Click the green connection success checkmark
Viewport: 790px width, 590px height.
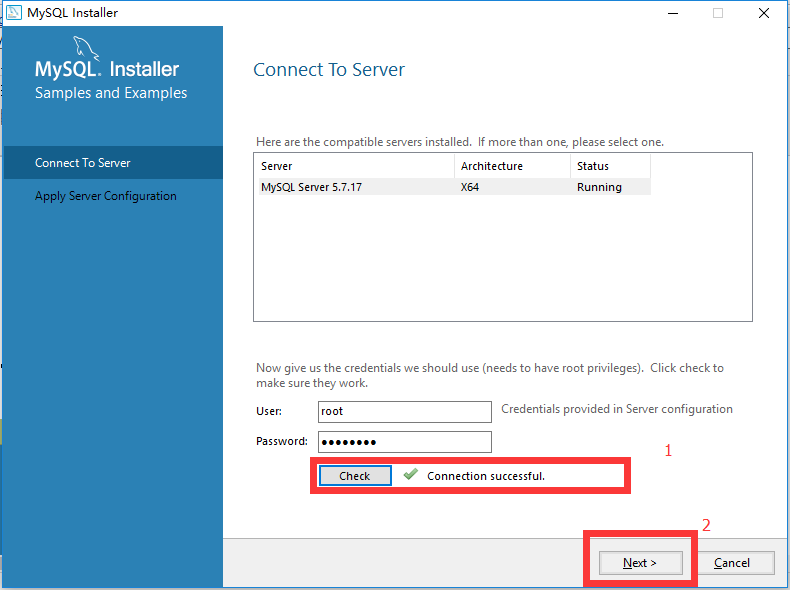point(411,474)
